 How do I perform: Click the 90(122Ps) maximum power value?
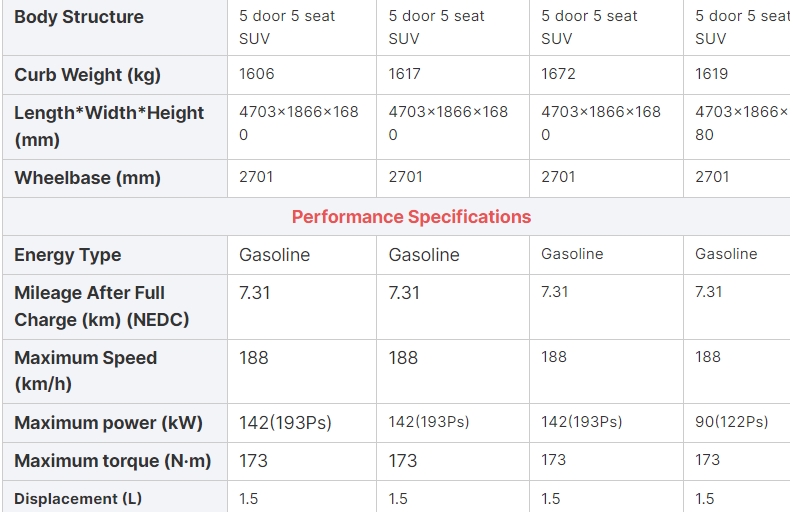[x=732, y=422]
